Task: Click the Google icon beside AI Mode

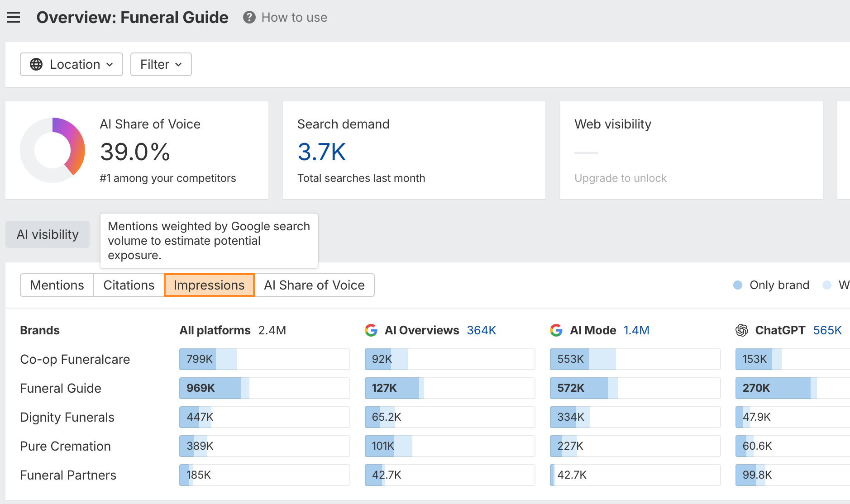Action: pos(556,330)
